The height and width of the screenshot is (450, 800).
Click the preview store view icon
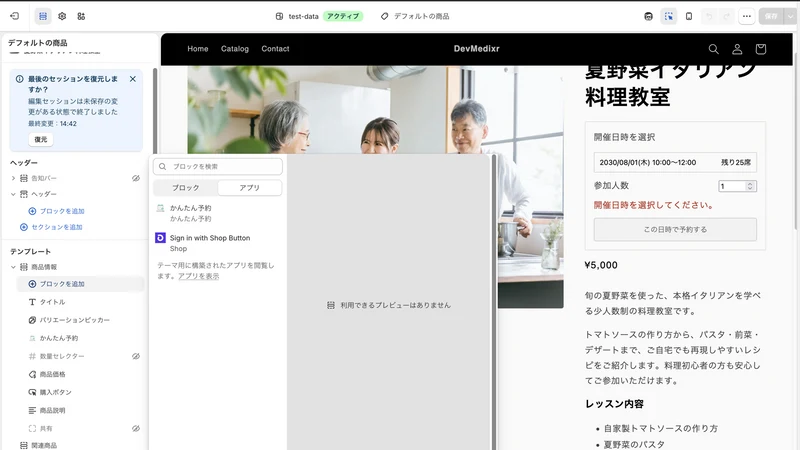pyautogui.click(x=648, y=16)
